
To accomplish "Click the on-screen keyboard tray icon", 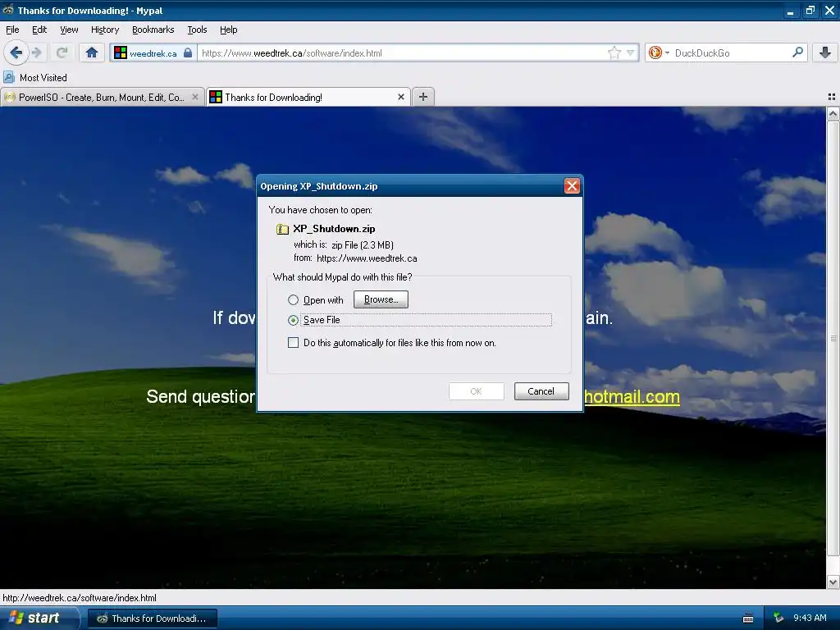I will point(748,619).
